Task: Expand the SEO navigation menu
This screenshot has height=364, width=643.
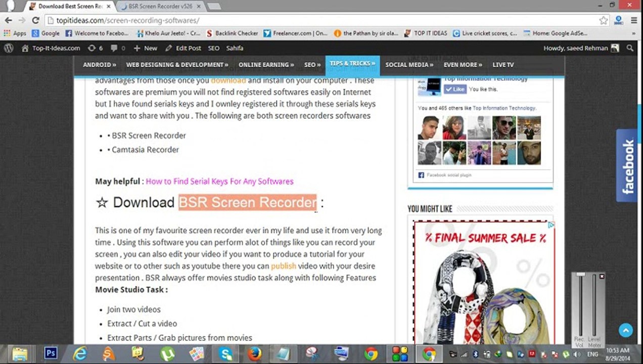Action: tap(312, 65)
